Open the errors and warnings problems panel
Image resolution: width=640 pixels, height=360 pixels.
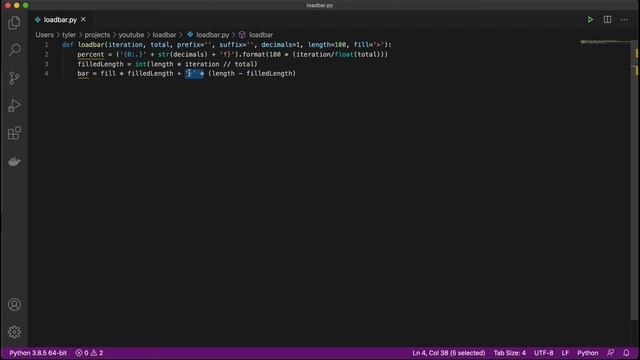coord(89,353)
